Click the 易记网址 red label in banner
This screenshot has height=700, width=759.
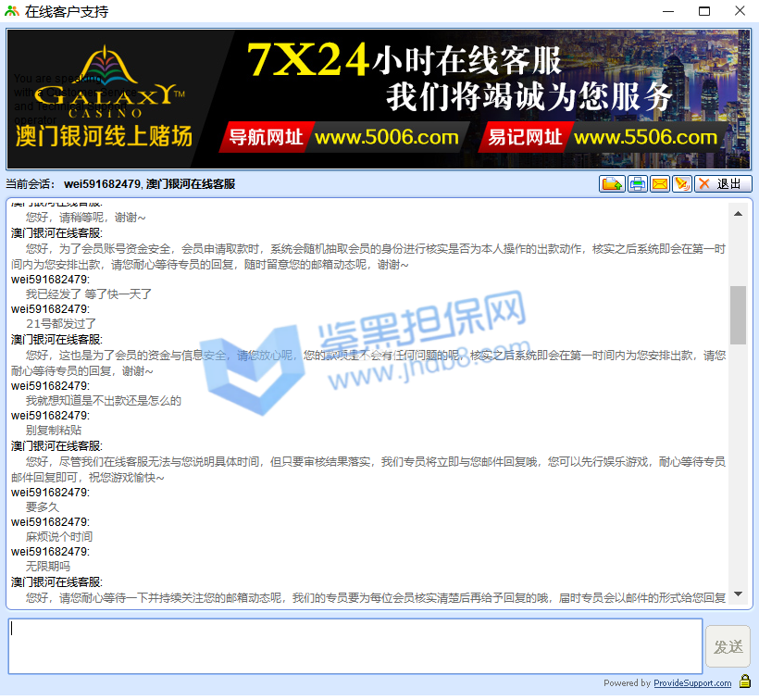click(524, 138)
